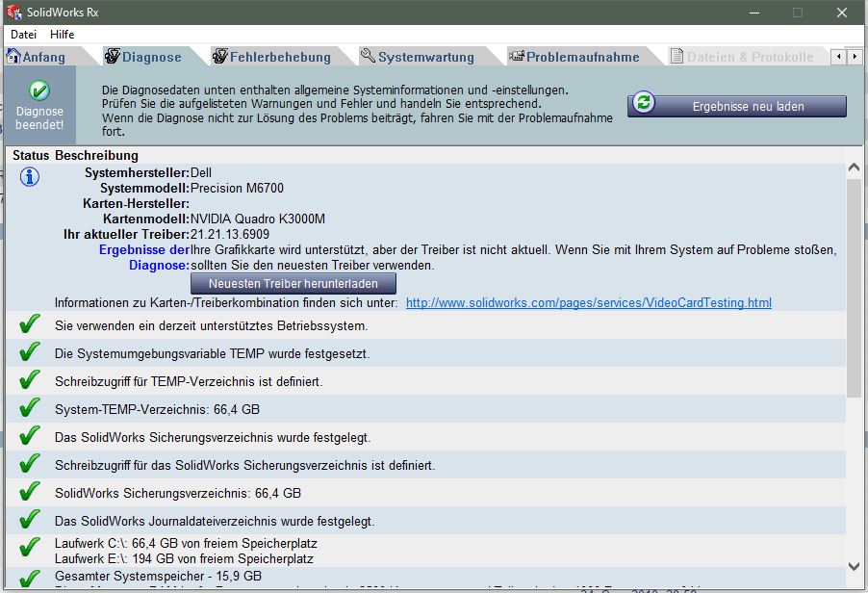Click the vertical scrollbar thumb
The height and width of the screenshot is (593, 868).
pos(854,288)
